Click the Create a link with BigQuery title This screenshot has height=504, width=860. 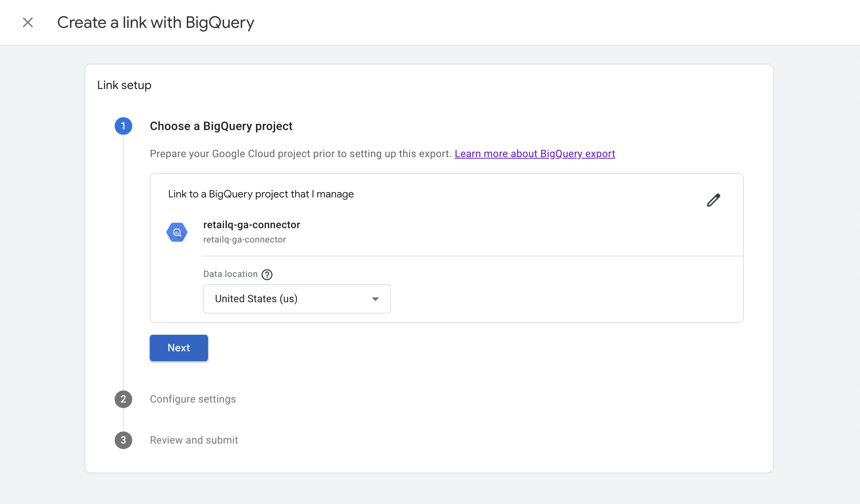pos(156,23)
